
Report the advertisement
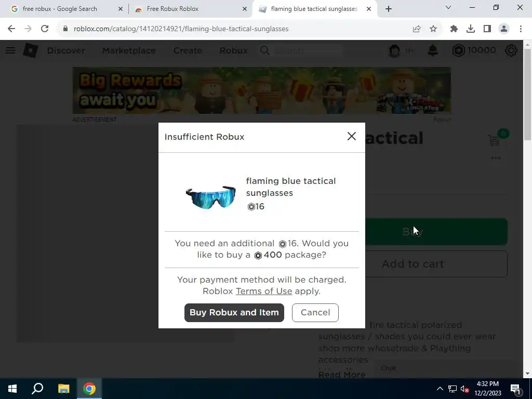442,119
